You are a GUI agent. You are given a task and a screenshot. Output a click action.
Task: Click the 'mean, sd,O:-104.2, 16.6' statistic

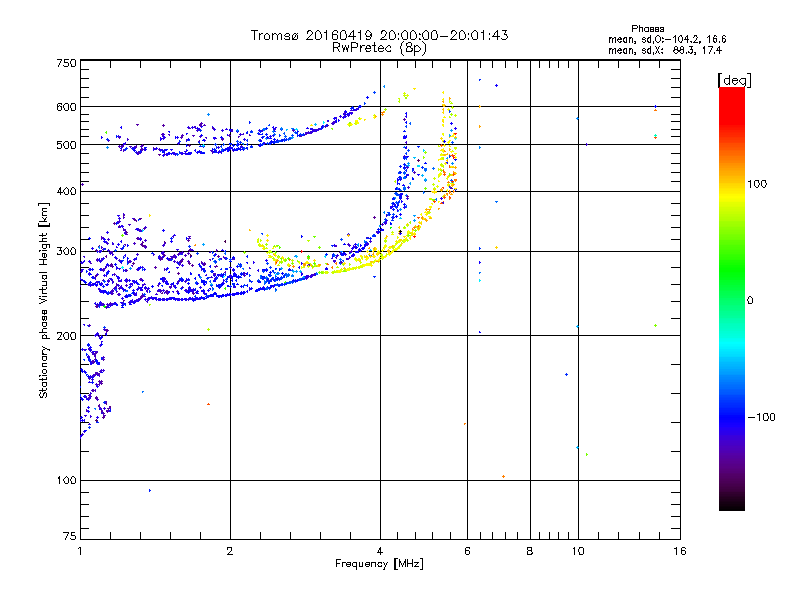(667, 39)
